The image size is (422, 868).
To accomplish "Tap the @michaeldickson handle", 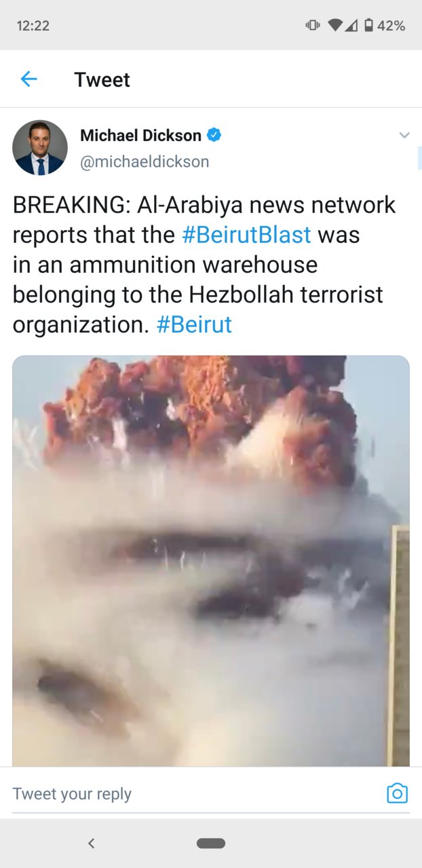I will pos(145,162).
